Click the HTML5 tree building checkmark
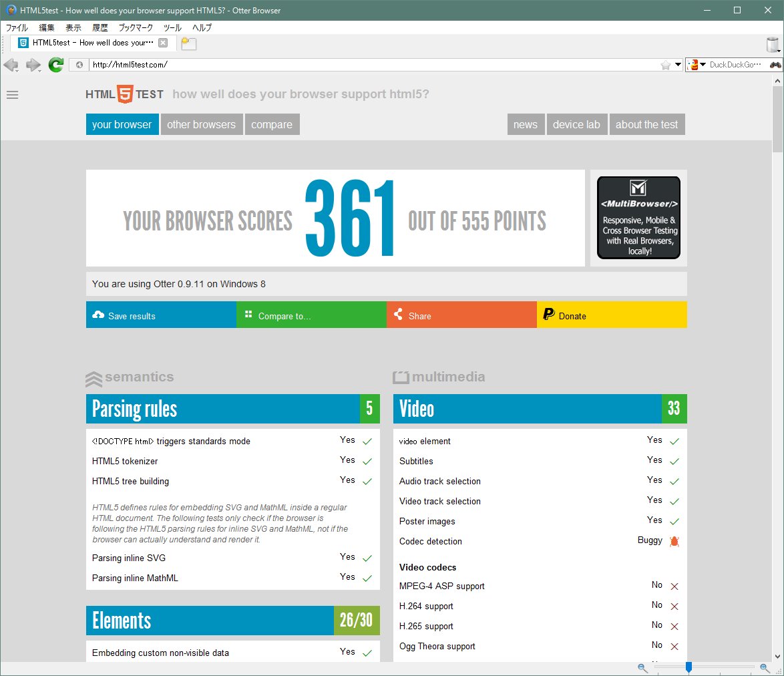Viewport: 784px width, 676px height. 367,482
